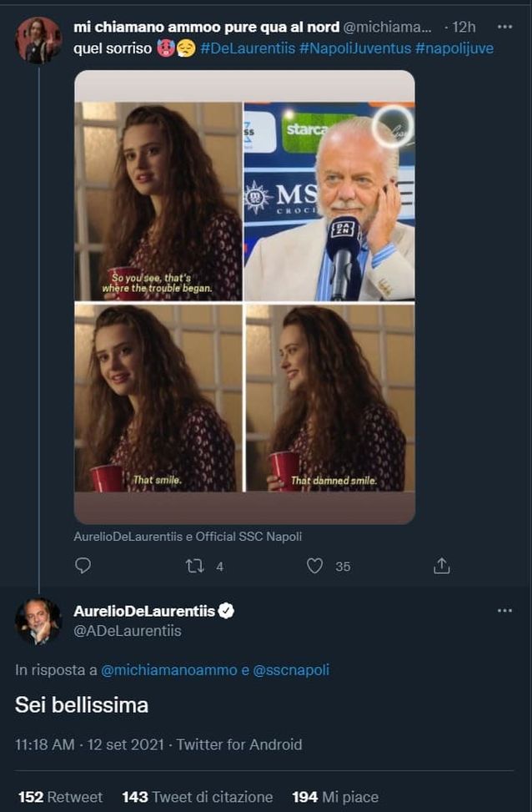
Task: Open the share icon under the tweet
Action: click(x=442, y=566)
